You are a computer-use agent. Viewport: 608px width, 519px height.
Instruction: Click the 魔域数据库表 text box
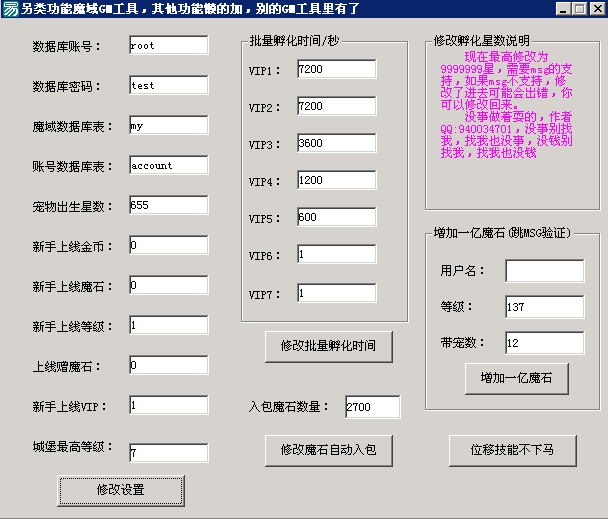[x=168, y=126]
